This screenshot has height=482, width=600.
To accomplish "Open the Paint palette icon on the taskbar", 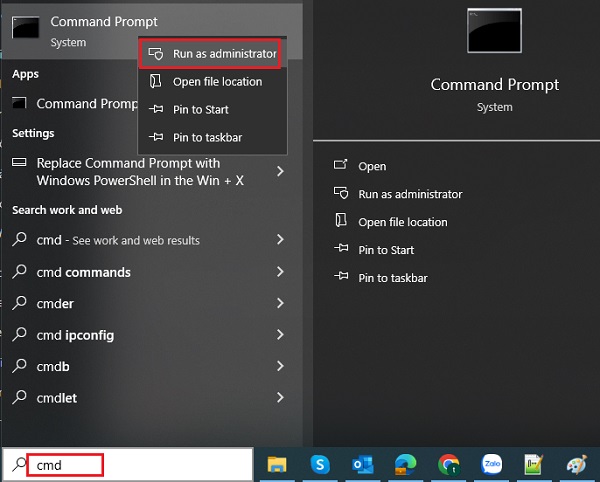I will pyautogui.click(x=577, y=464).
